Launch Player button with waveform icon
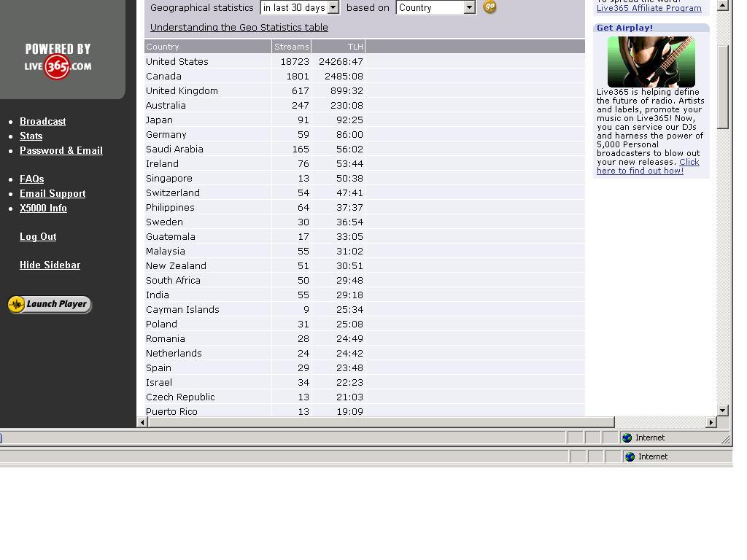 point(50,304)
